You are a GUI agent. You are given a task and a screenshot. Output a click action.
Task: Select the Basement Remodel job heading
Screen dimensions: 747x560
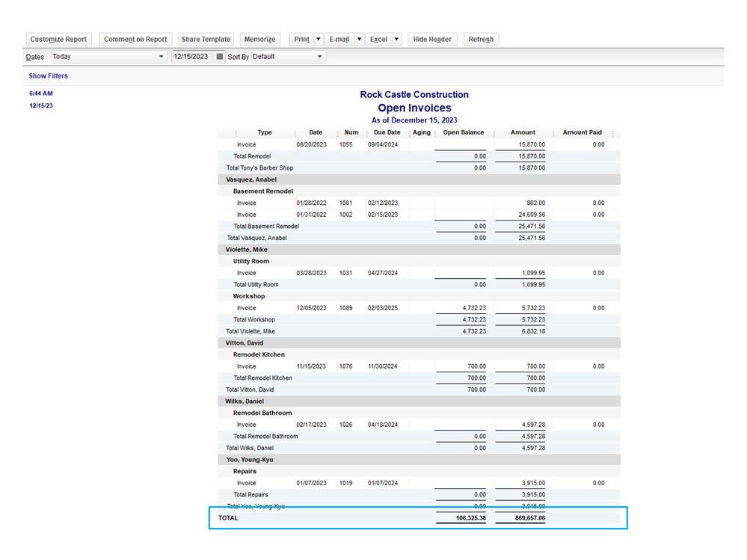419,191
